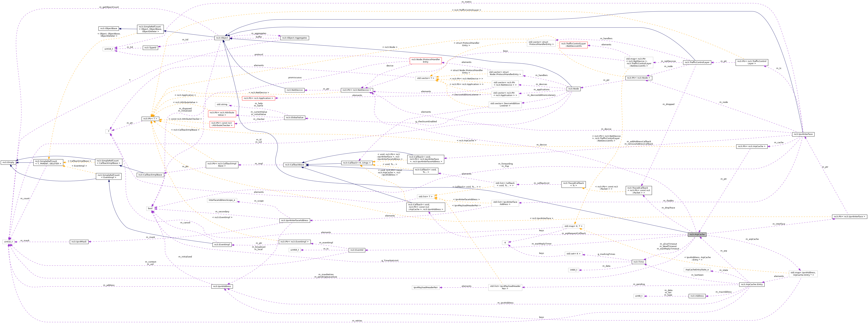Open the ns3::CallbackBase node
This screenshot has width=868, height=323.
click(295, 165)
